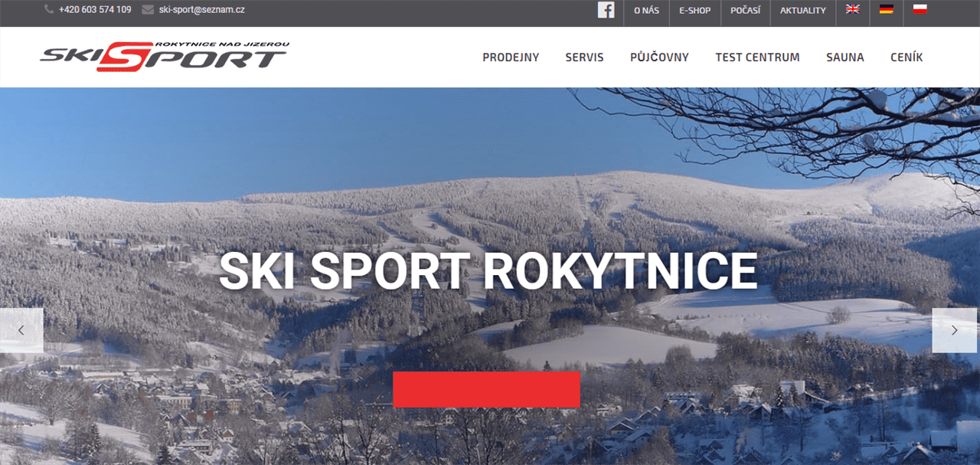Click the email envelope icon
The image size is (980, 465).
[x=148, y=10]
